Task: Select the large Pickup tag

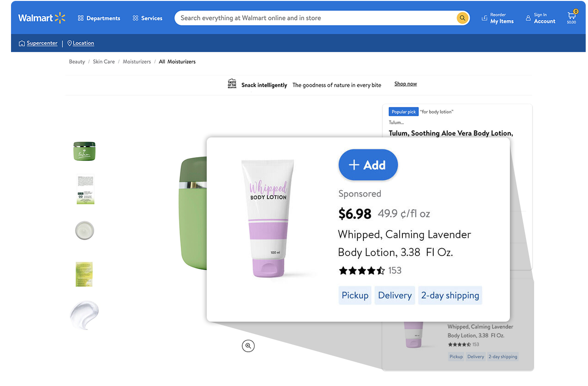Action: [355, 295]
